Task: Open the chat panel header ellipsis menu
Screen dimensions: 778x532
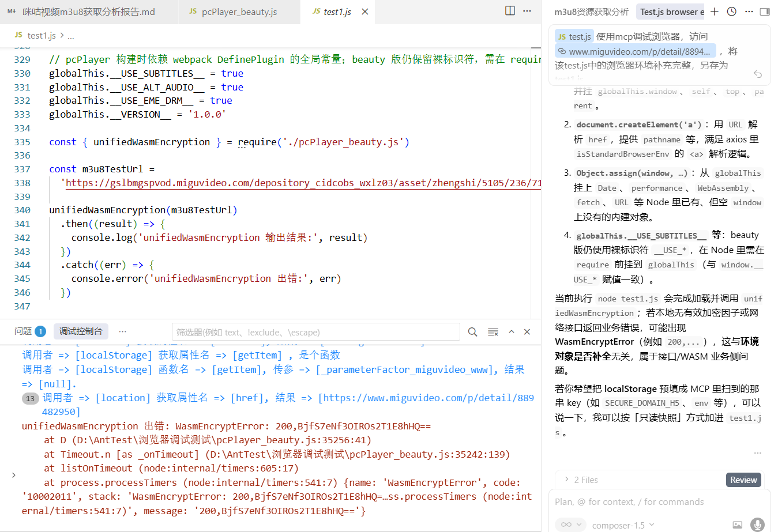Action: 749,12
